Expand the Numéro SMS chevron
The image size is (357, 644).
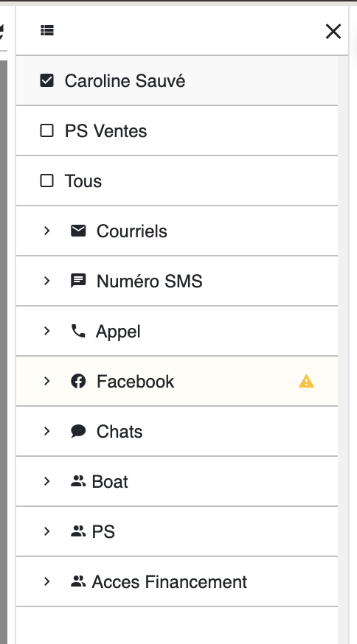(47, 281)
